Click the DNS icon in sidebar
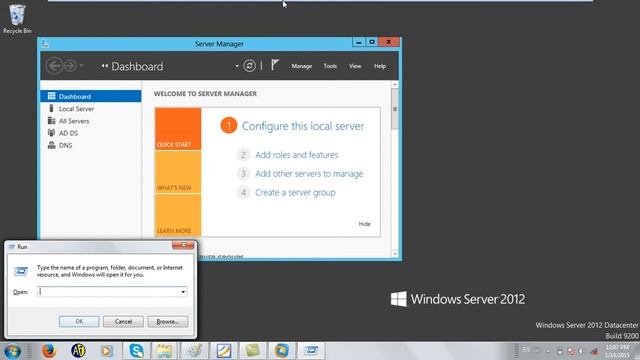Viewport: 640px width, 360px height. click(x=51, y=145)
